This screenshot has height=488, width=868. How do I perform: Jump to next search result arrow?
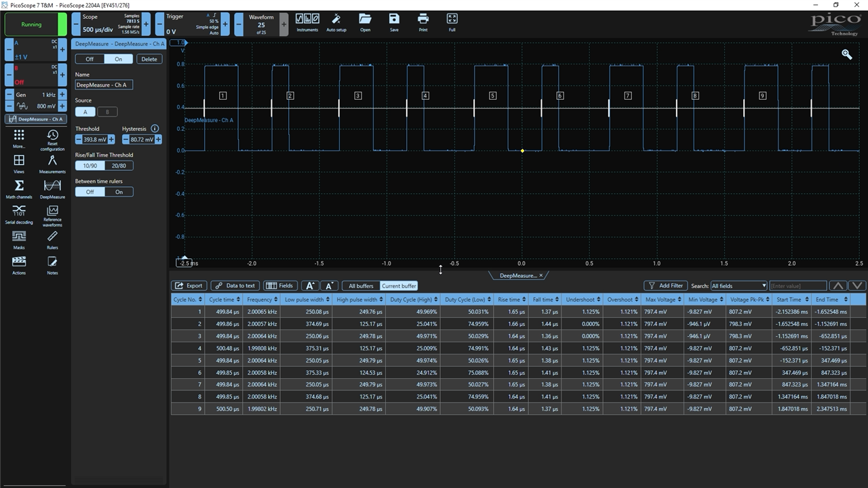(x=857, y=285)
